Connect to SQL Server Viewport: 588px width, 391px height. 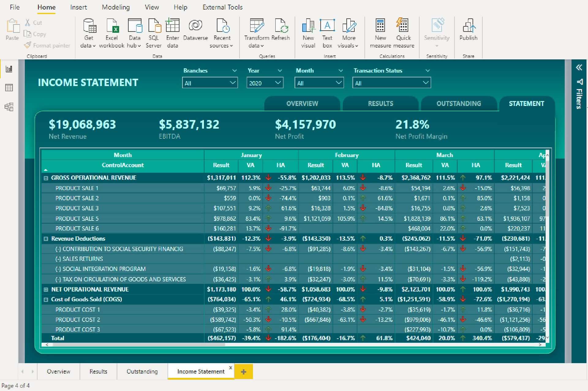point(153,32)
